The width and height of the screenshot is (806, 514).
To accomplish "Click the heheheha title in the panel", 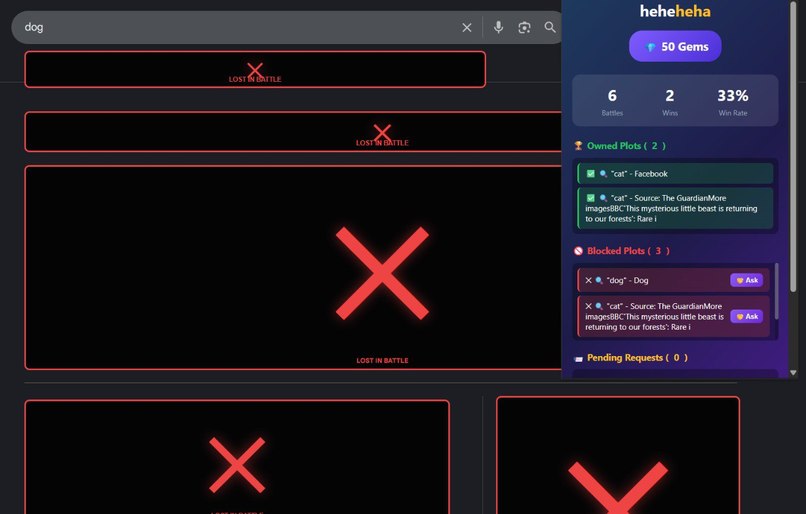I will pyautogui.click(x=675, y=11).
